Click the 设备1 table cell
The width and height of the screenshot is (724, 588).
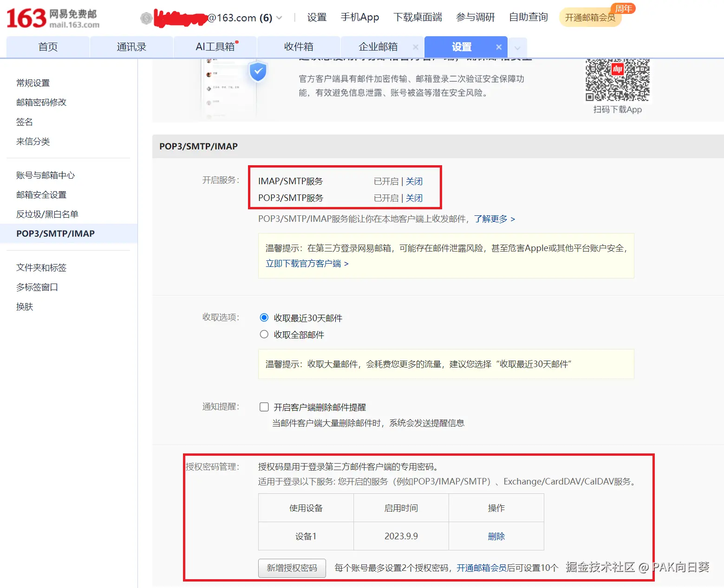click(x=306, y=536)
